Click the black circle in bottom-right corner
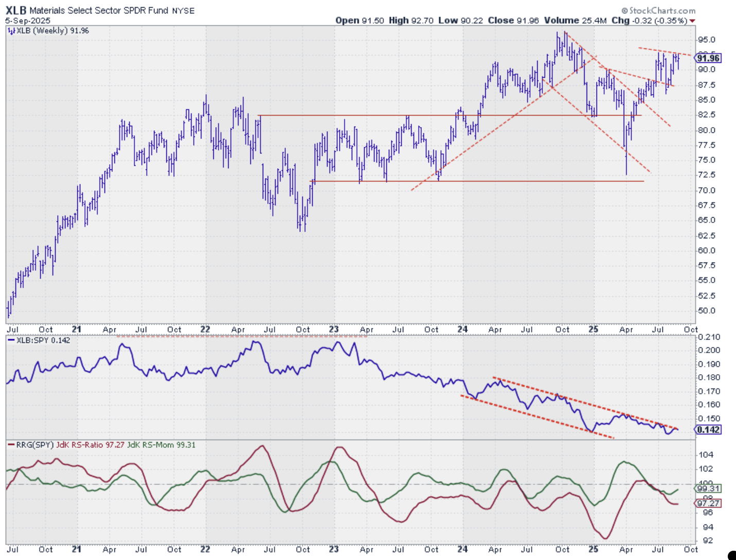736x560 pixels. tap(732, 555)
